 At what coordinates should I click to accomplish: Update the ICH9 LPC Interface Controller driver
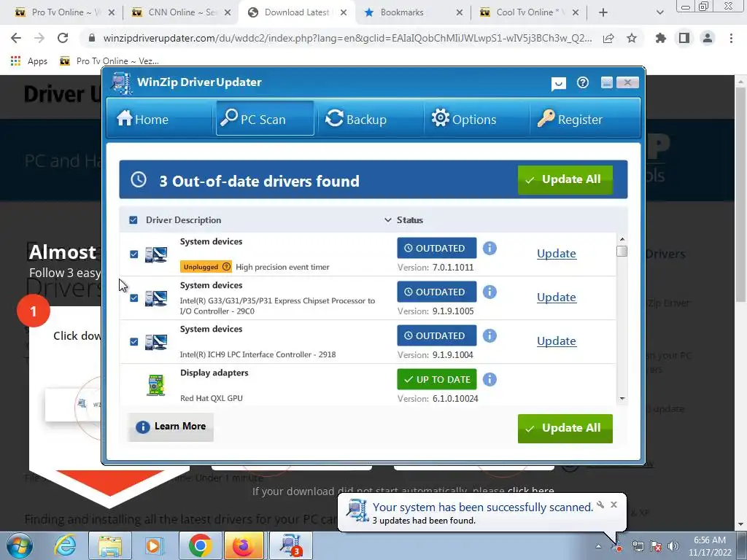coord(557,341)
